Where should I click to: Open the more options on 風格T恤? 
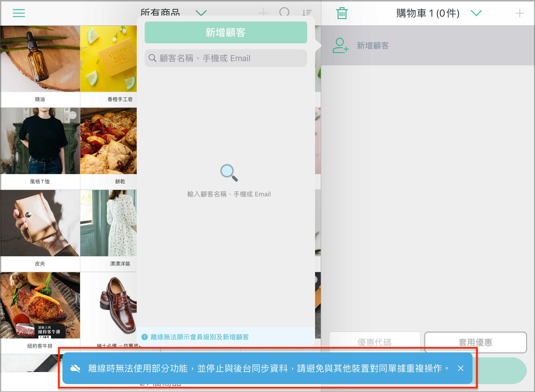coord(73,115)
